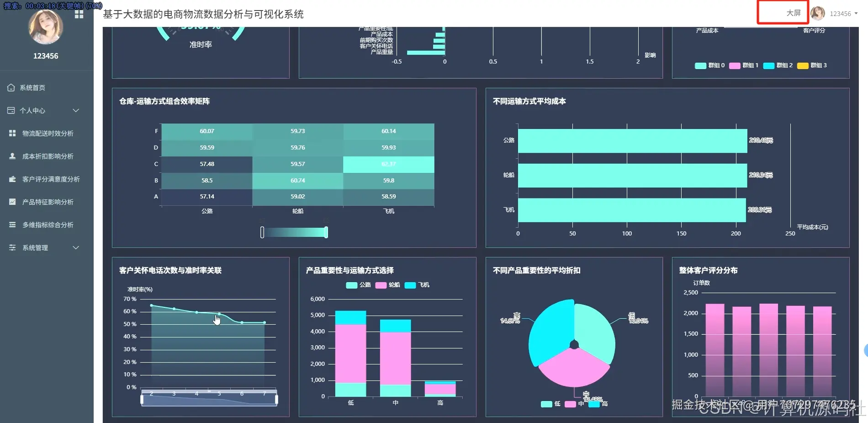Viewport: 868px width, 423px height.
Task: Toggle 群组 3 legend in cluster chart
Action: [812, 65]
